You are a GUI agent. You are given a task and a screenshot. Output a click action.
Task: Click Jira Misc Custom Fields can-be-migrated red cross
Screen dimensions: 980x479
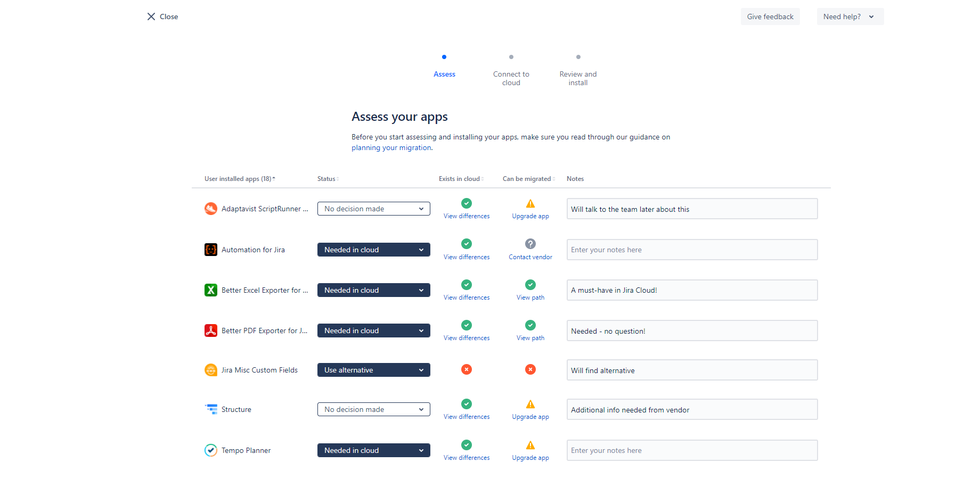[x=530, y=369]
